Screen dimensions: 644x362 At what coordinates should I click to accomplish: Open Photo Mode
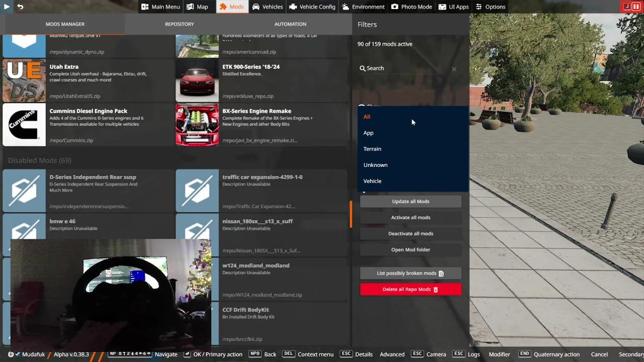(x=412, y=7)
